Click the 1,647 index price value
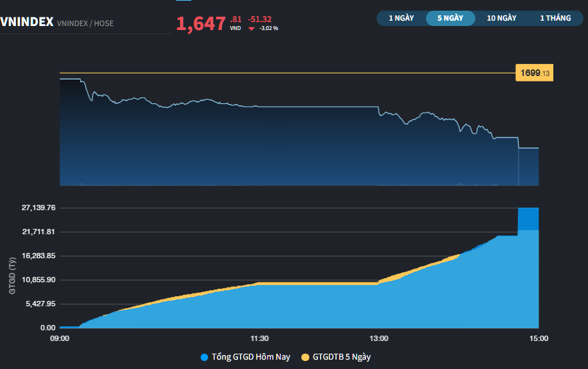 (x=201, y=24)
